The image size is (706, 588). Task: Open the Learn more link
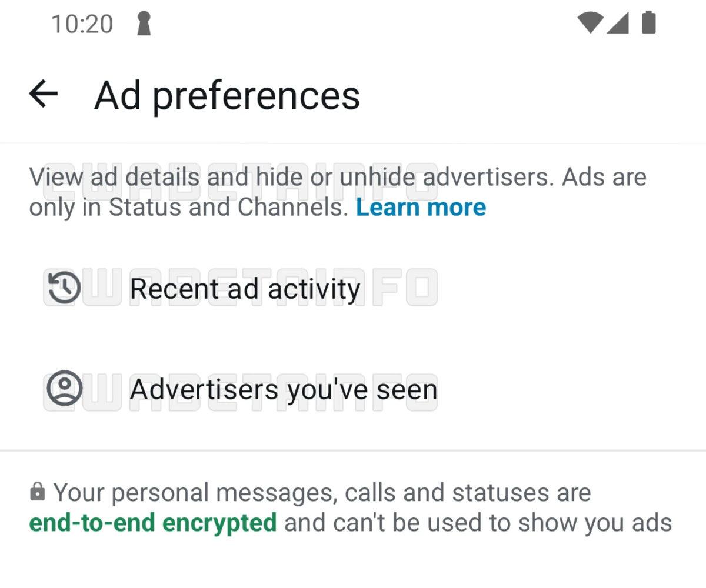pos(421,207)
